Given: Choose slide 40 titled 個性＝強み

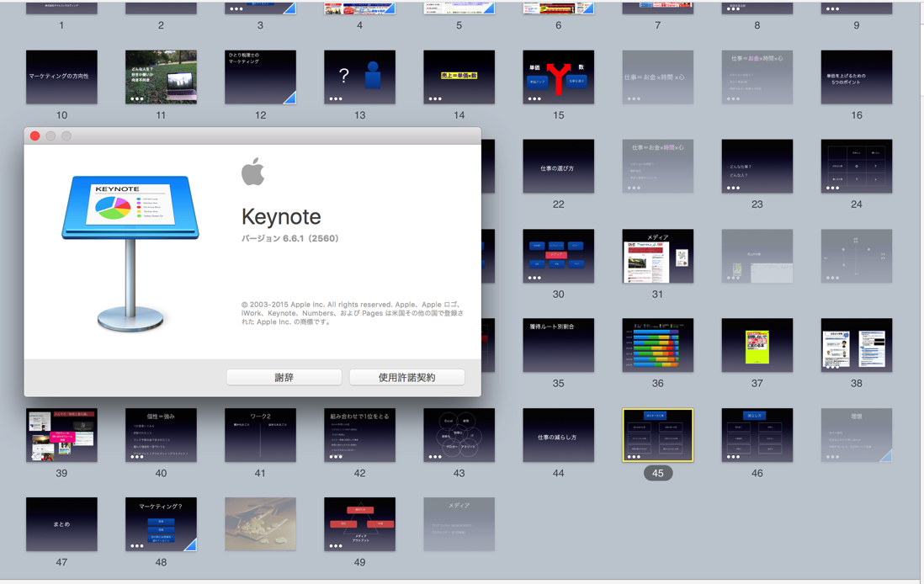Looking at the screenshot, I should click(161, 435).
